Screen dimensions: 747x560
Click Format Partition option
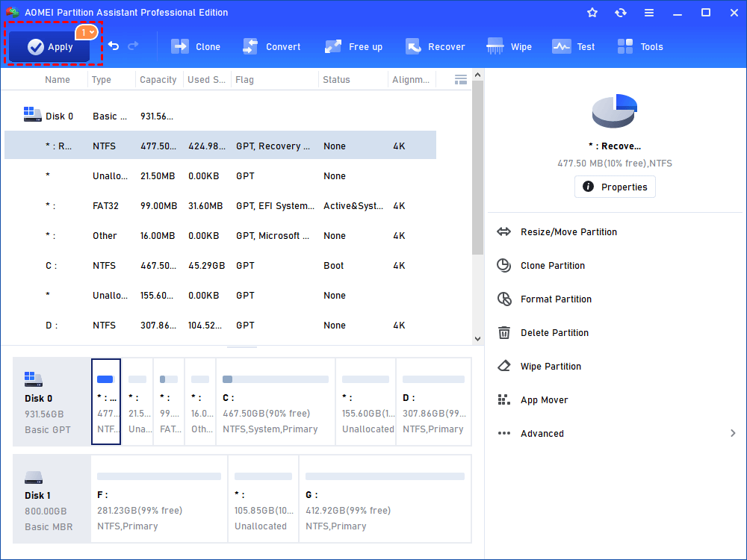556,299
